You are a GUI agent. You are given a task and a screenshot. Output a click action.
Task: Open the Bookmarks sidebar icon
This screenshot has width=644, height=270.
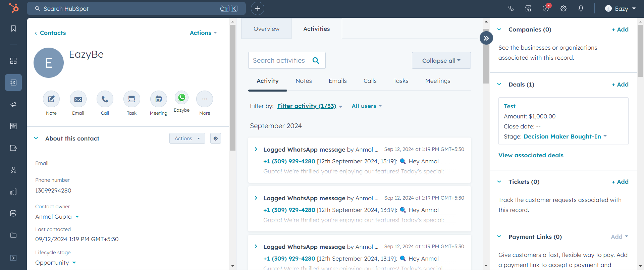[13, 29]
